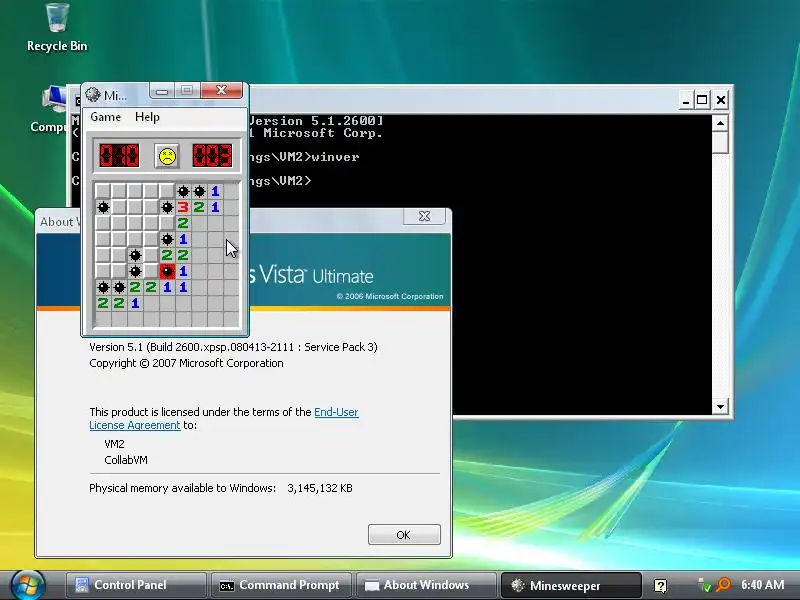
Task: Click the version text 'Version 5.1 (Build 2600...'
Action: pos(233,347)
